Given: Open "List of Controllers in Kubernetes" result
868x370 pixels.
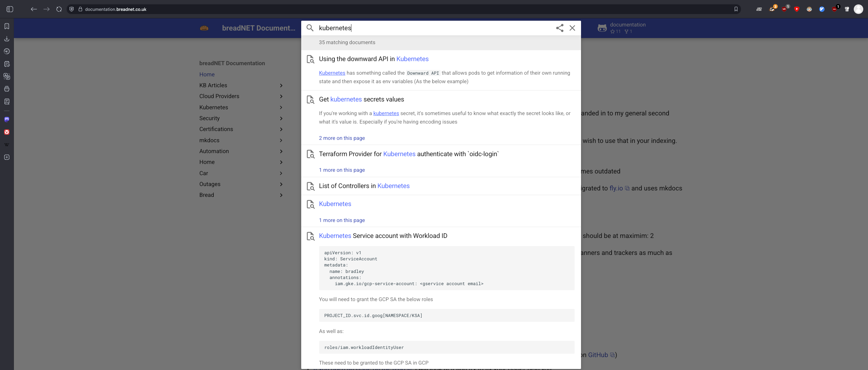Looking at the screenshot, I should click(364, 186).
